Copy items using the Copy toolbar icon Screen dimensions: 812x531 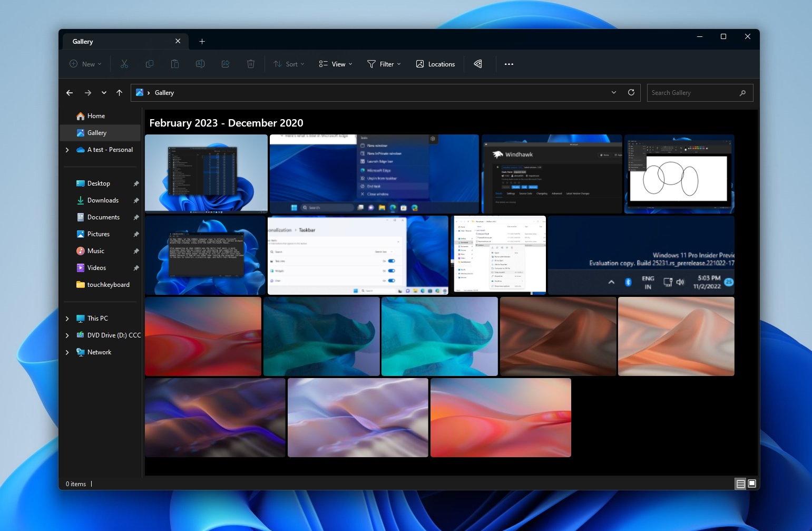[150, 64]
